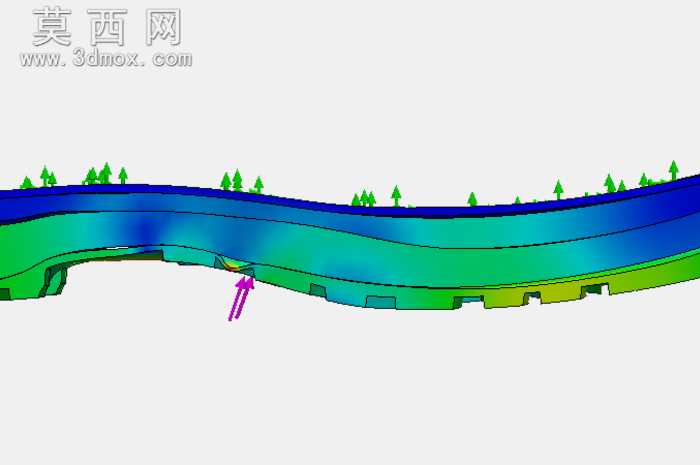The image size is (700, 465).
Task: Pick the purple force load arrows
Action: [x=242, y=298]
